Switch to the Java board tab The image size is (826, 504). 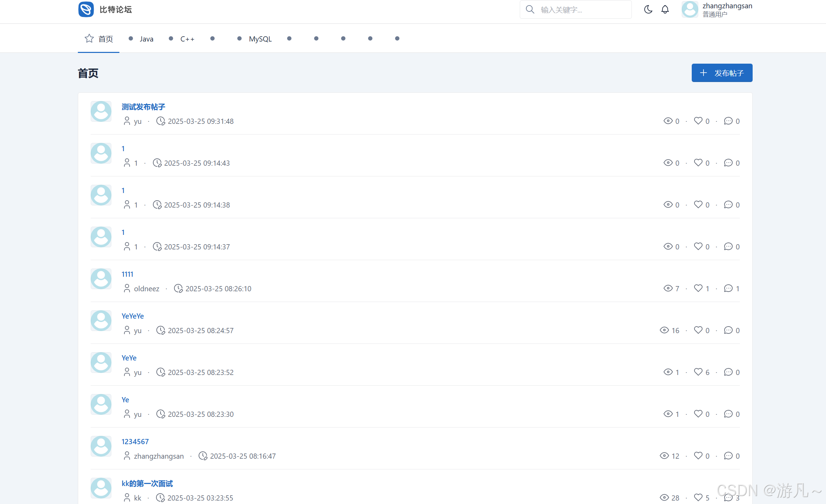click(146, 39)
